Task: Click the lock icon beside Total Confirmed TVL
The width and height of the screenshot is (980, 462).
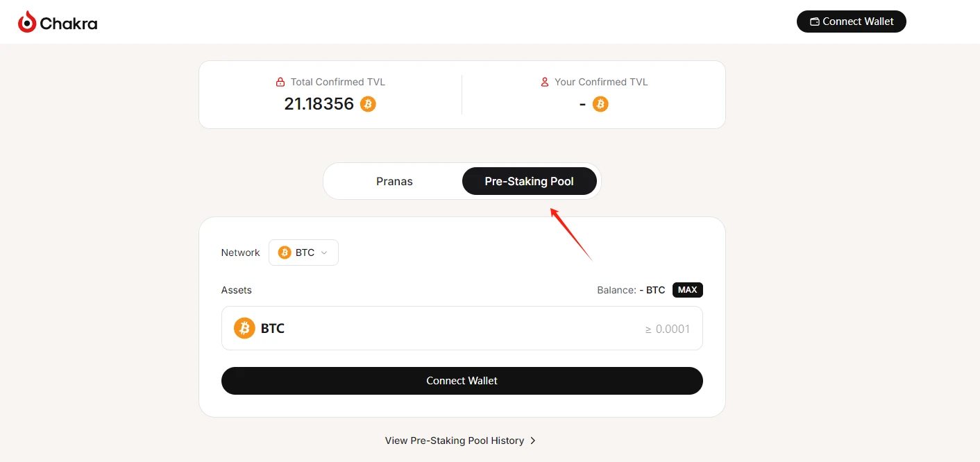Action: tap(280, 82)
